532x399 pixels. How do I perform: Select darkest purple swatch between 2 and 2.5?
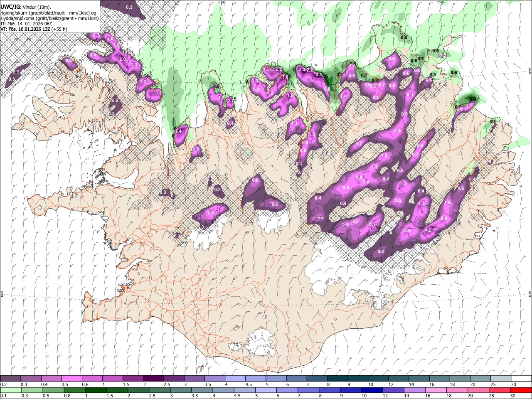(153, 379)
